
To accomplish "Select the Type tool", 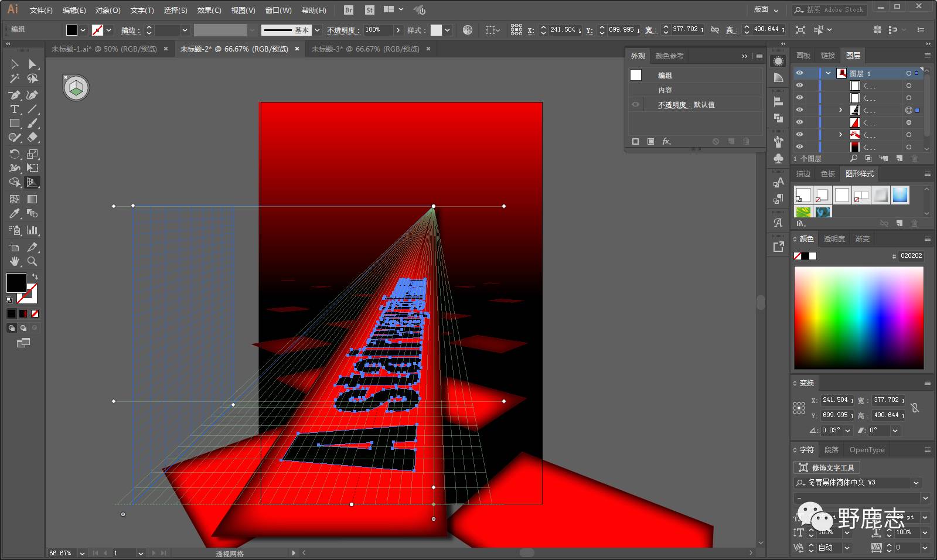I will coord(15,110).
